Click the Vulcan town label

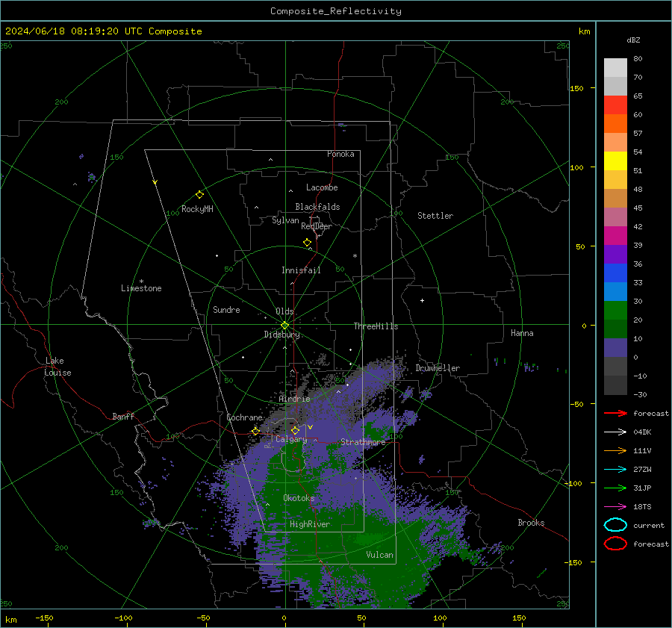(379, 555)
